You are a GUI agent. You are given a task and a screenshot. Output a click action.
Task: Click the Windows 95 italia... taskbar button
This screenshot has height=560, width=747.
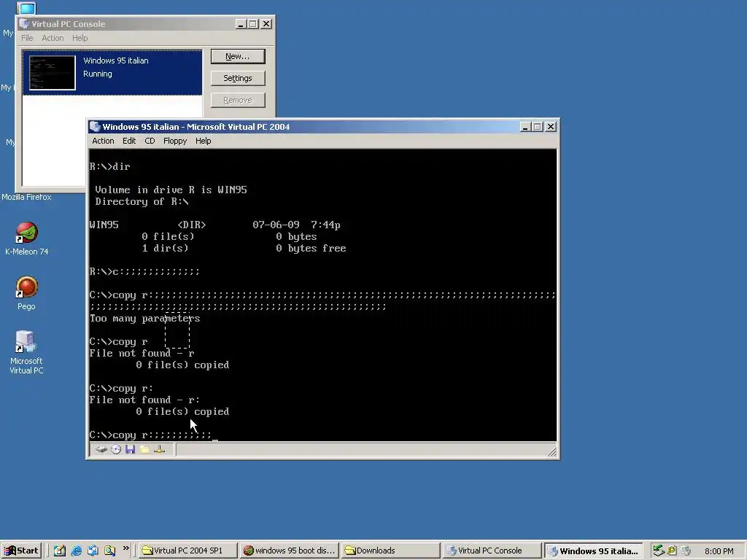point(594,551)
